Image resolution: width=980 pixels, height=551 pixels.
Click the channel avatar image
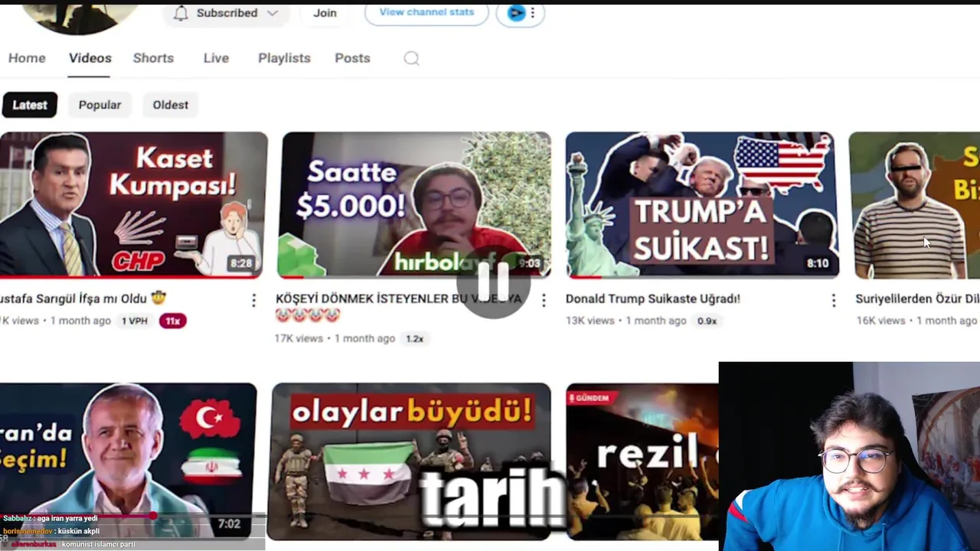click(x=78, y=18)
